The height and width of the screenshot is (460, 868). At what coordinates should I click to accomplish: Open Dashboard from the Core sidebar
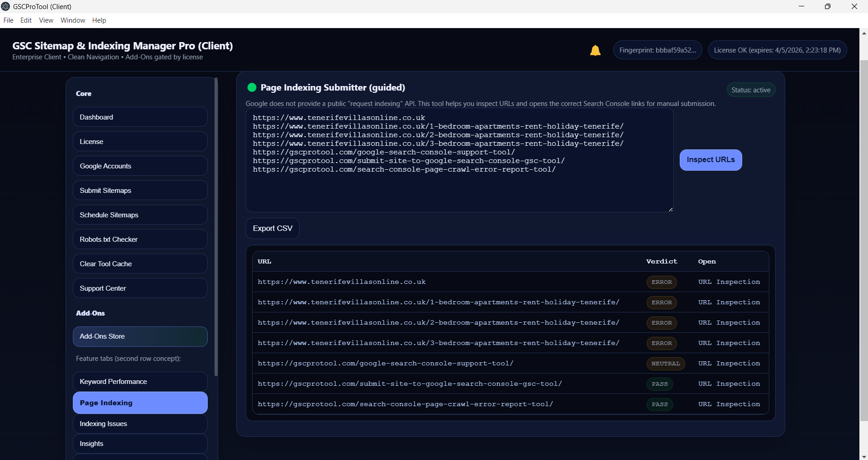click(x=140, y=117)
